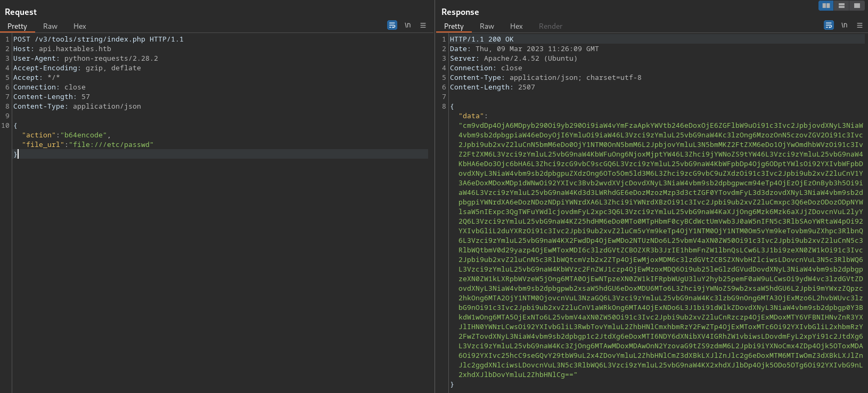The image size is (868, 393).
Task: Switch to Hex tab in Response pane
Action: (x=516, y=26)
